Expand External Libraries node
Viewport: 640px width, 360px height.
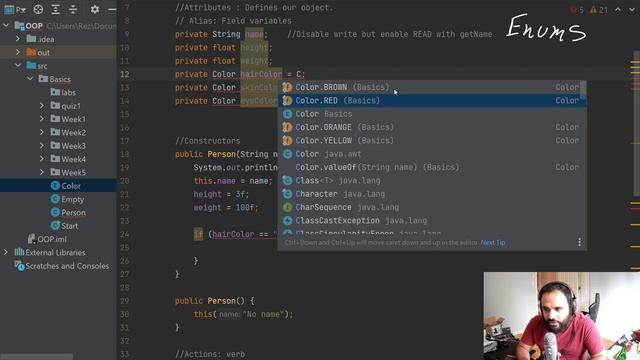pos(6,253)
